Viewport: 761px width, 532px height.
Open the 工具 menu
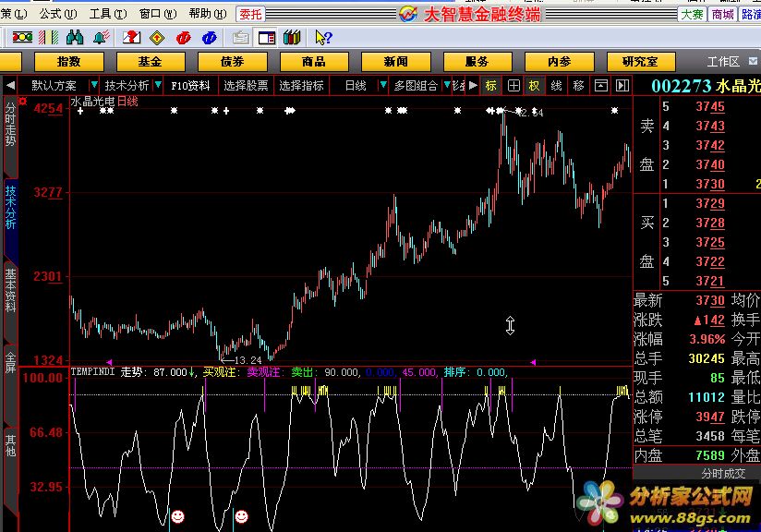point(108,14)
